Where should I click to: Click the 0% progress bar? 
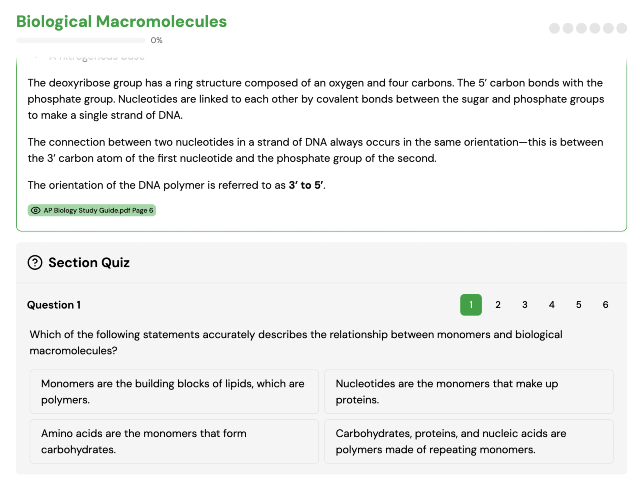click(x=81, y=40)
